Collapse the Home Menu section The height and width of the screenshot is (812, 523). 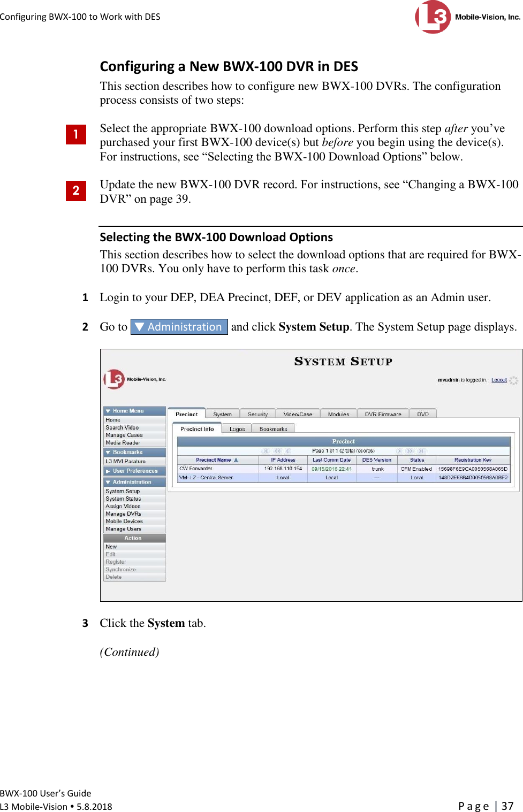pyautogui.click(x=134, y=411)
